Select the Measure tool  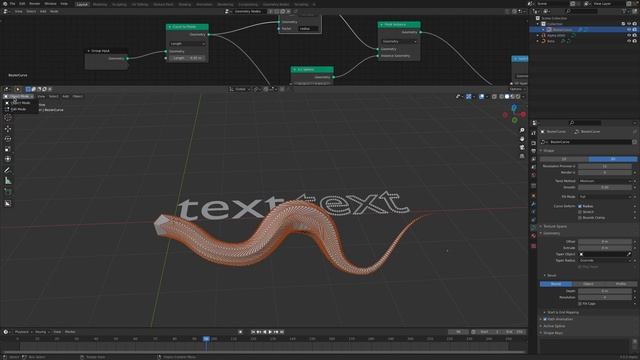8,181
